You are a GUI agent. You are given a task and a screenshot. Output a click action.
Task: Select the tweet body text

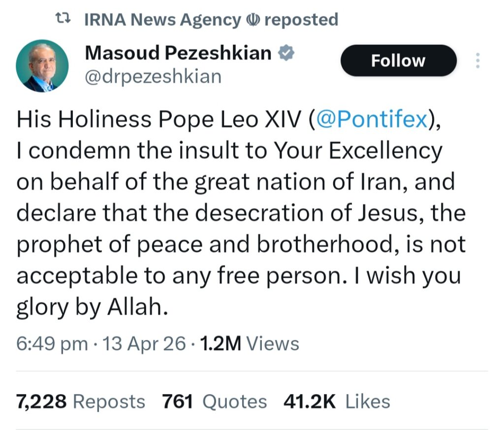(241, 212)
